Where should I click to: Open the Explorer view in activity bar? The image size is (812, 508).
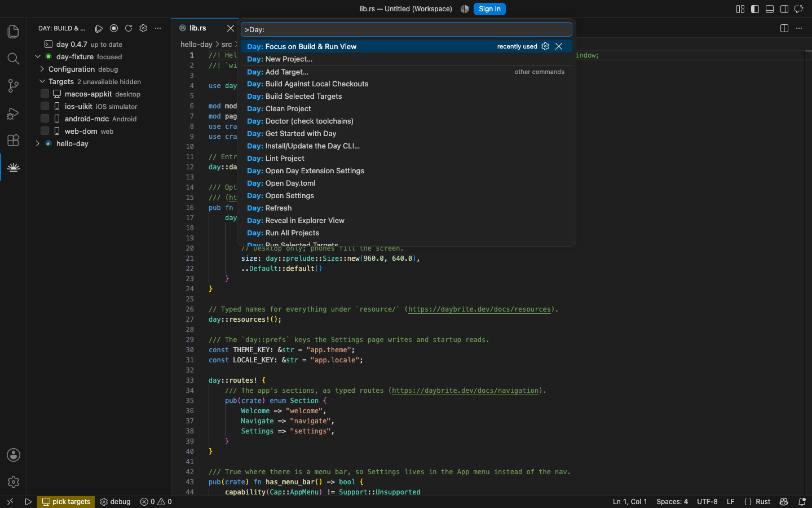[13, 32]
